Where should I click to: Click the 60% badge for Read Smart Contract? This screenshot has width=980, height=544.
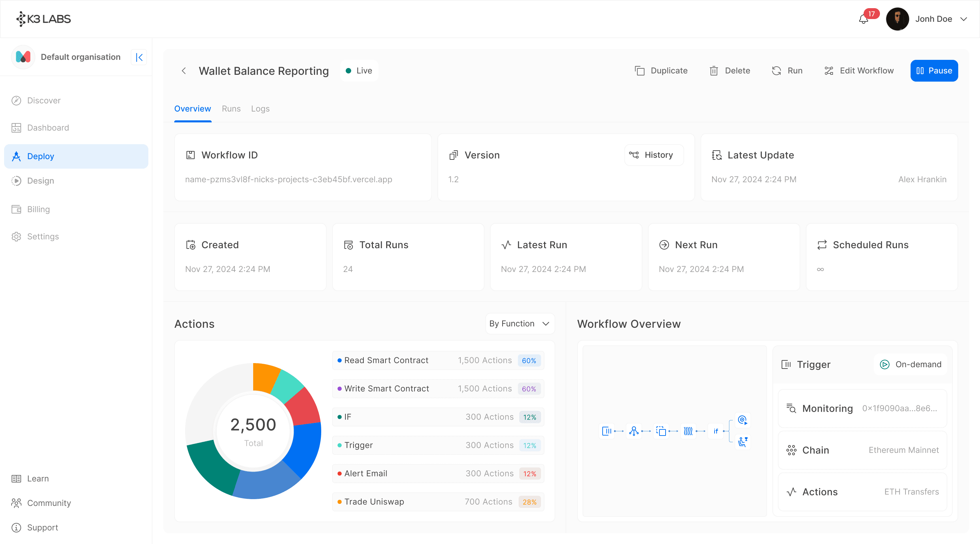(529, 360)
